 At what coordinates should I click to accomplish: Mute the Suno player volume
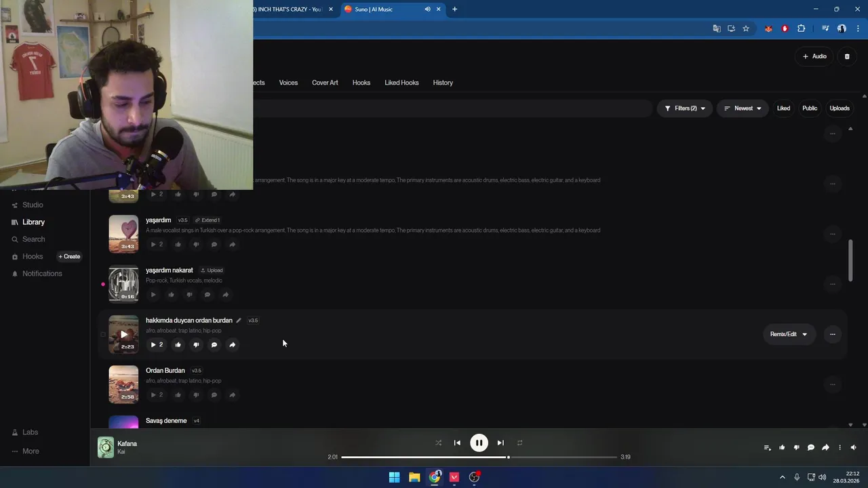click(x=854, y=447)
